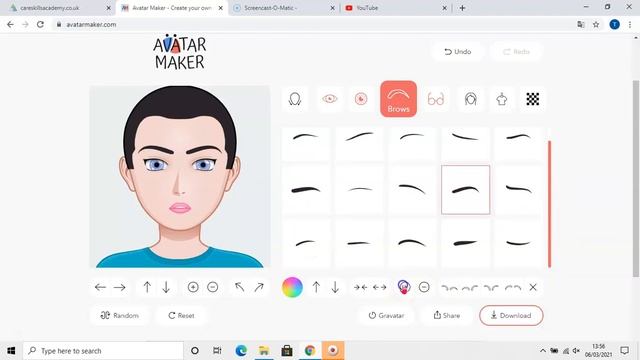The image size is (640, 360).
Task: Click the Gravatar button
Action: click(x=386, y=316)
